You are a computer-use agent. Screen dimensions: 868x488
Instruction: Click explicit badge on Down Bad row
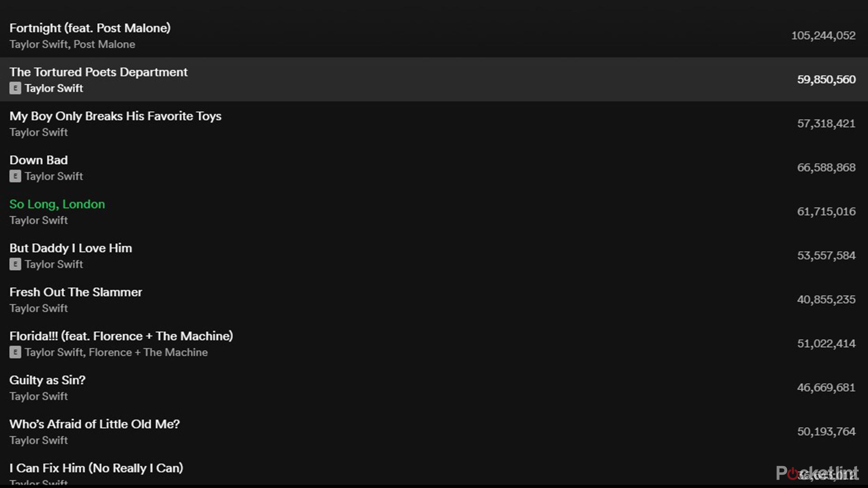(x=15, y=176)
